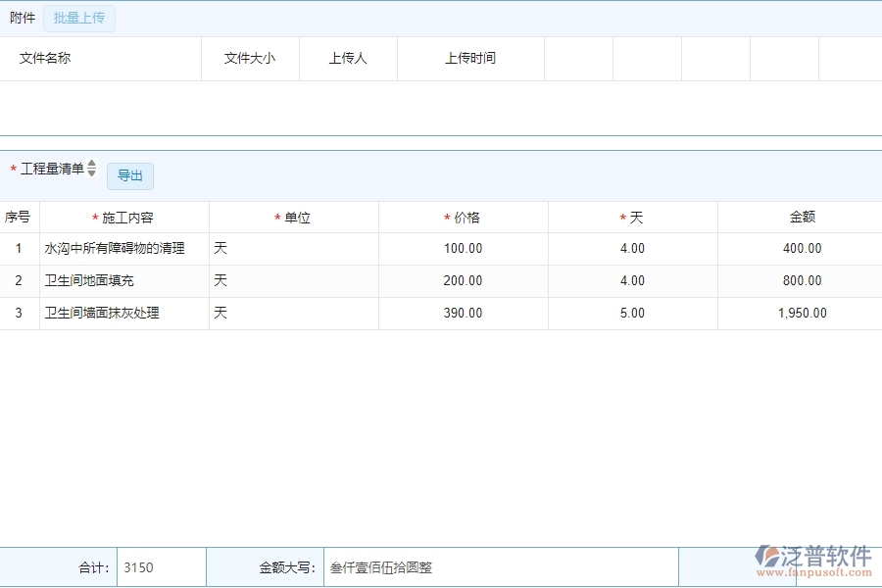Click the 批量上传 upload button
This screenshot has height=588, width=882.
79,18
